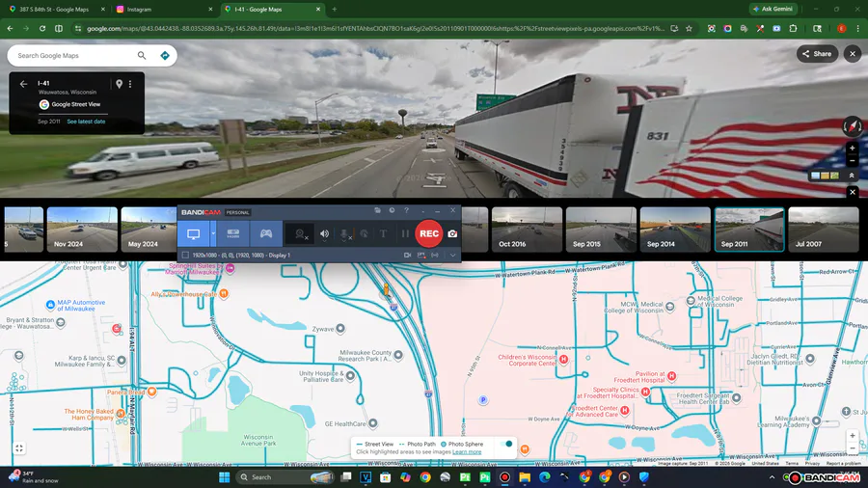Take a screenshot with Bandicam camera icon
This screenshot has height=488, width=868.
[452, 234]
